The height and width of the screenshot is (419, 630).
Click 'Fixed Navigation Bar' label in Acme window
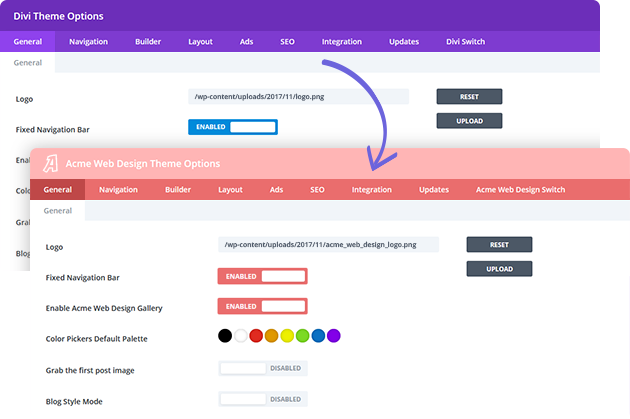[x=82, y=278]
